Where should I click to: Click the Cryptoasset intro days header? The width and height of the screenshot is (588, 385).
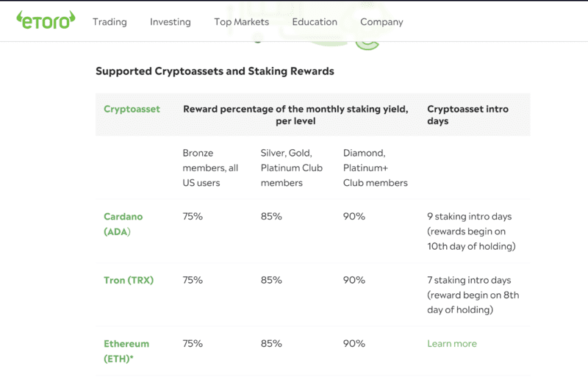[x=467, y=115]
